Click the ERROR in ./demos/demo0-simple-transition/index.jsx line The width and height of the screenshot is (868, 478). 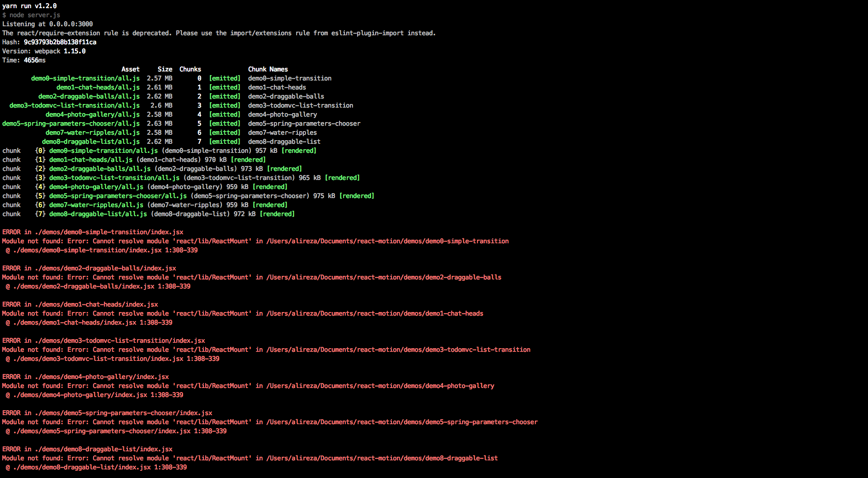[x=92, y=232]
